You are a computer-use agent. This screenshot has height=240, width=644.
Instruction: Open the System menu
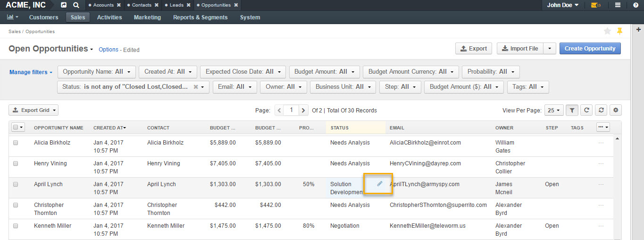pos(250,17)
